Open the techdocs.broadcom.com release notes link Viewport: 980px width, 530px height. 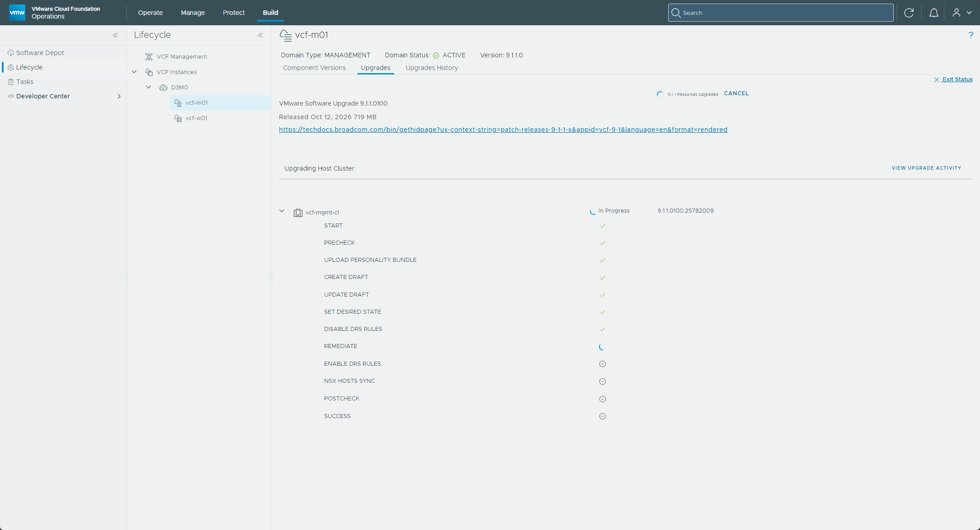[503, 130]
